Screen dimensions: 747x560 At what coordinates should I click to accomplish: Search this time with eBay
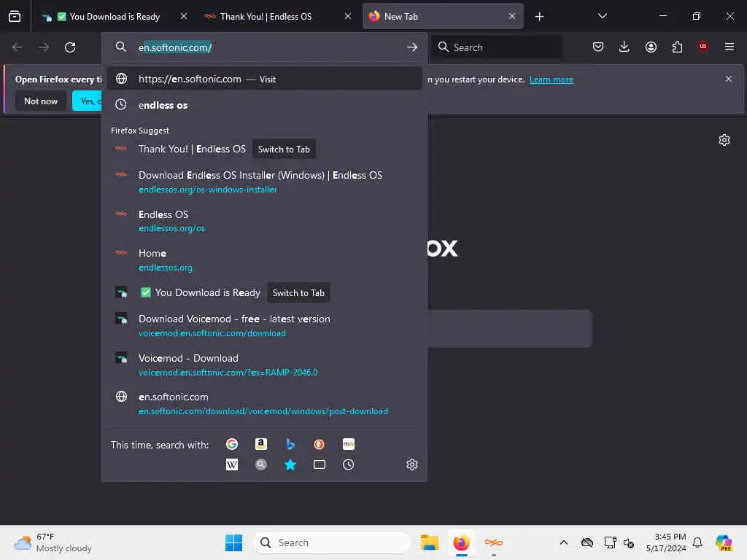click(348, 444)
